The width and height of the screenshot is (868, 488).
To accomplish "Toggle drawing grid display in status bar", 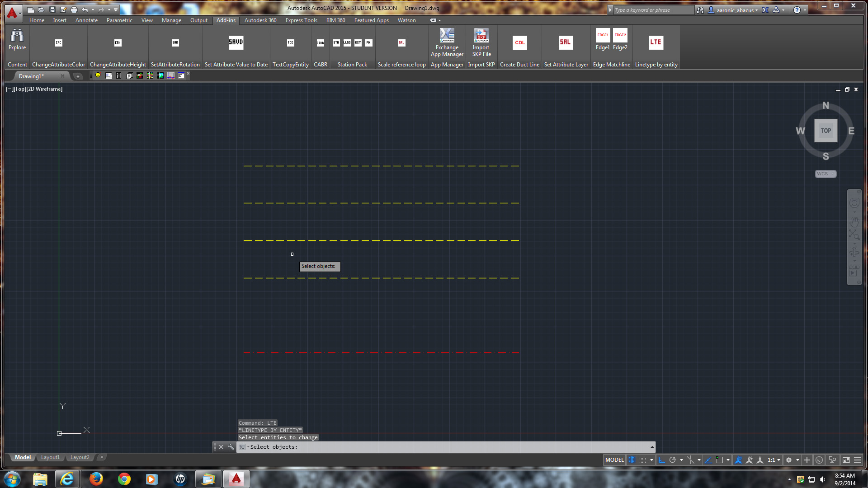I will (x=632, y=460).
